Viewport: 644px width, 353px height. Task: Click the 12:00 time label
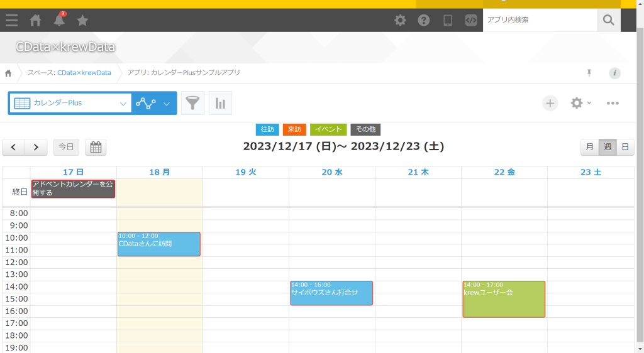(16, 262)
